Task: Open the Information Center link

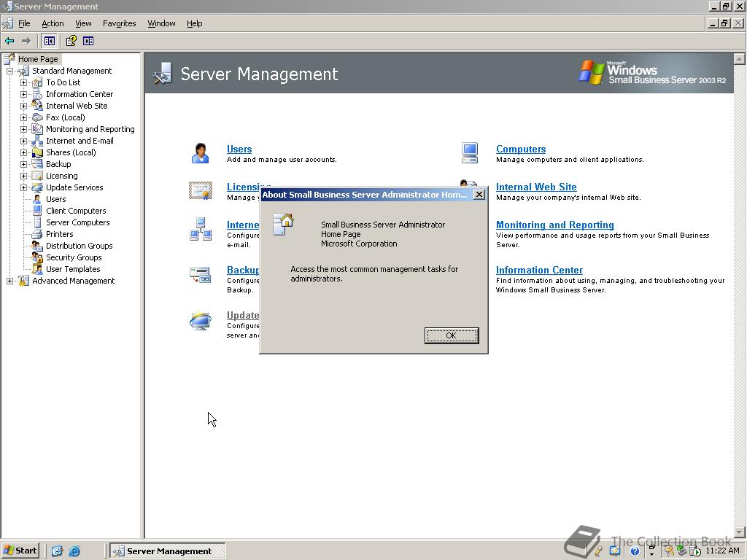Action: 539,270
